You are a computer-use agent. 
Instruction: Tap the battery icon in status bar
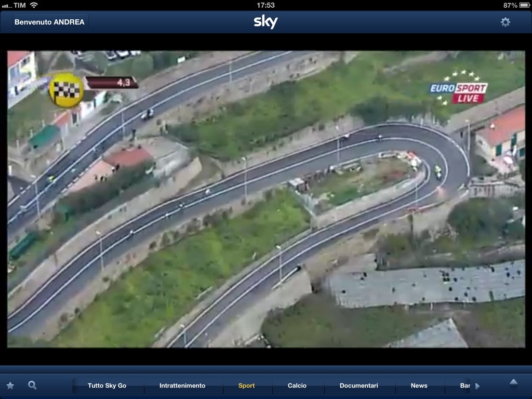524,5
